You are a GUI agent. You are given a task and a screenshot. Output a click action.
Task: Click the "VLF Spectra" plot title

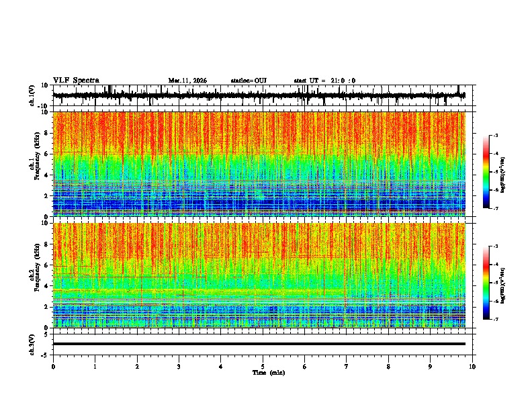tap(76, 81)
